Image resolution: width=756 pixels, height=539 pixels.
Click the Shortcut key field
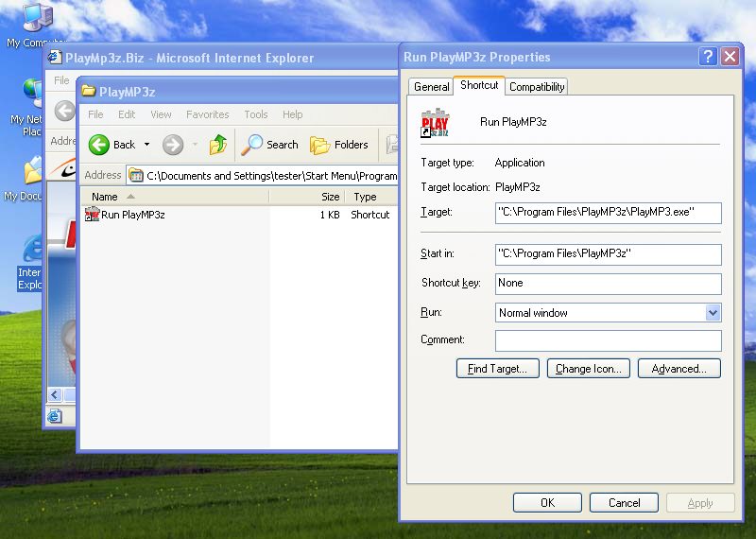(608, 284)
